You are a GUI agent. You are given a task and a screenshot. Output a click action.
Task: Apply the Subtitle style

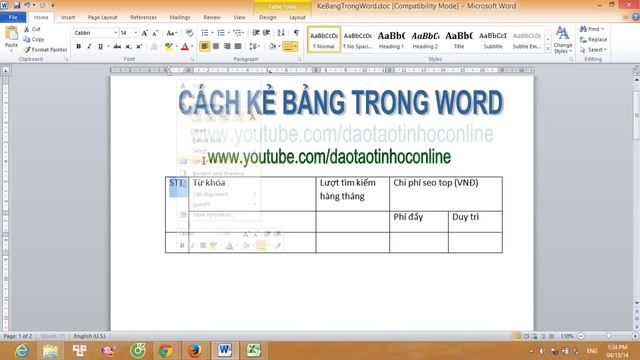pos(493,40)
